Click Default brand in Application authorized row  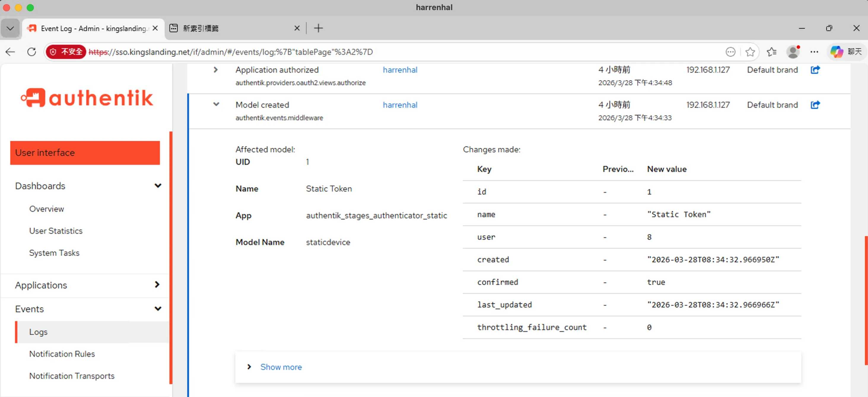click(772, 70)
